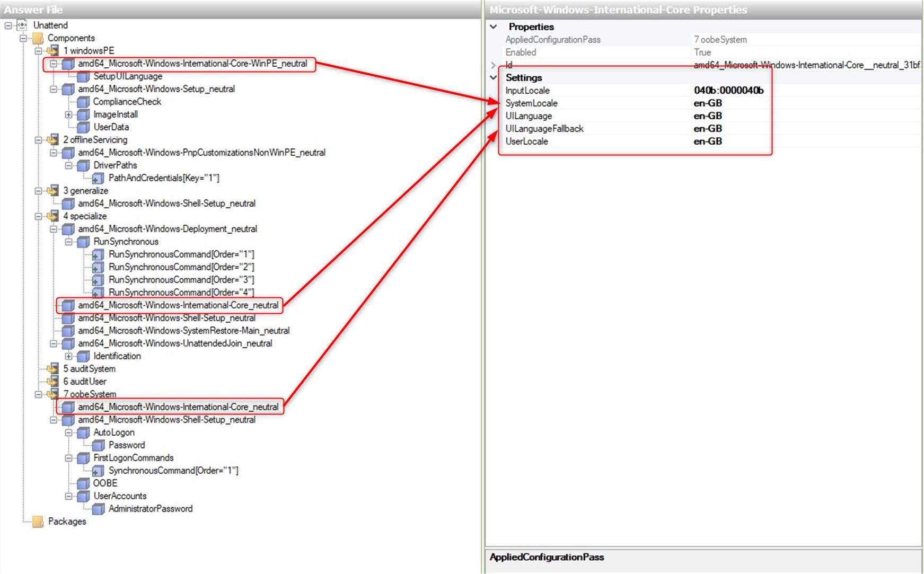Select RunSynchronousCommand Order 2 item

[x=181, y=267]
